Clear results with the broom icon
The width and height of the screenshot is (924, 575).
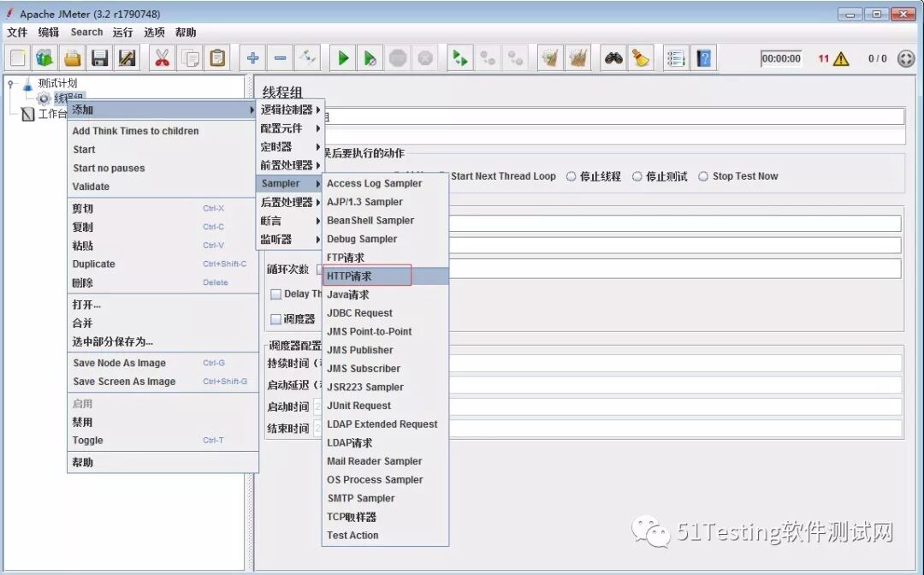550,57
